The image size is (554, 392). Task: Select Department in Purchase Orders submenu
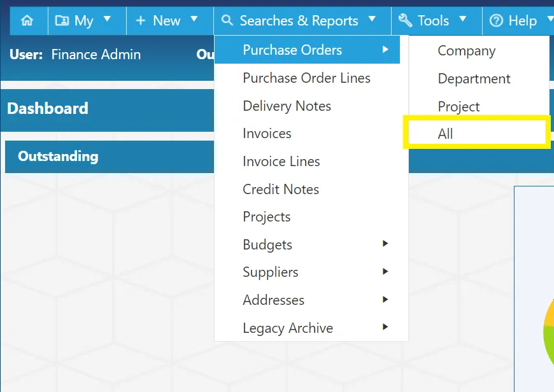coord(479,79)
